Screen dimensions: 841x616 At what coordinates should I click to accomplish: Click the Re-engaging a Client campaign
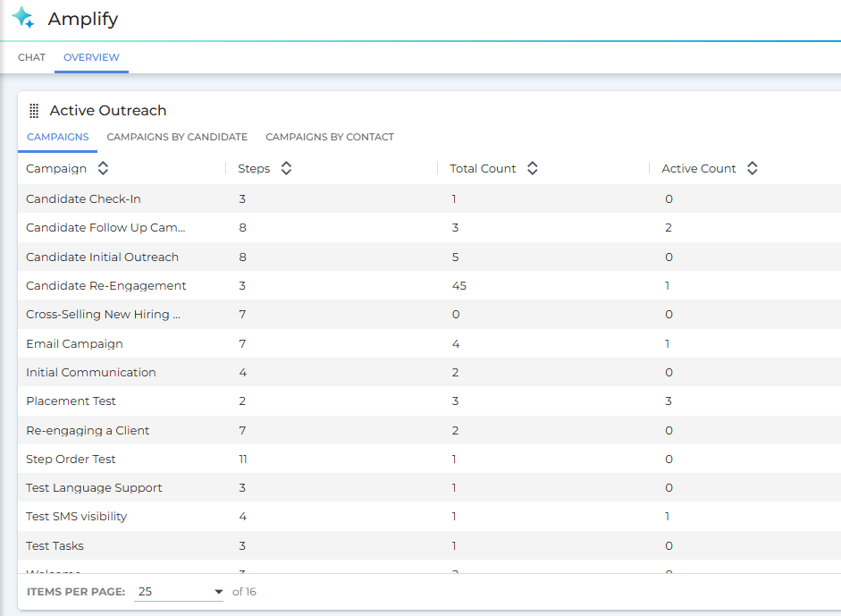[x=88, y=430]
